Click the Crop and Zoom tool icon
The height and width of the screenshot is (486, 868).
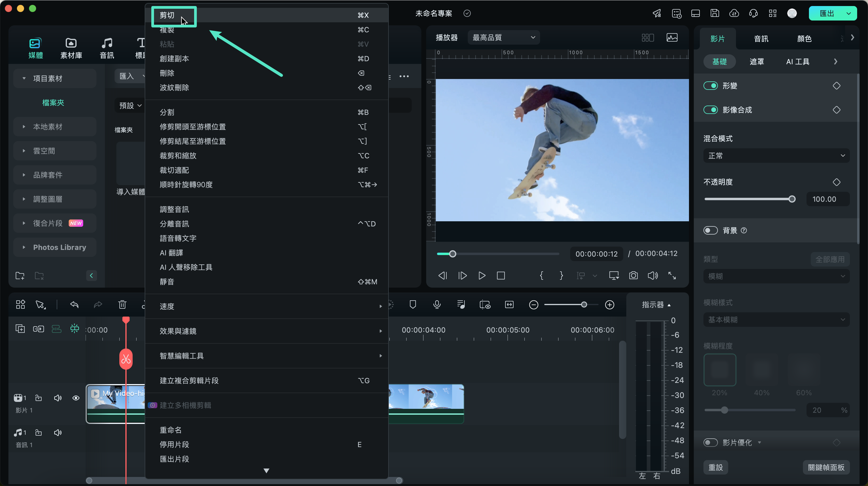pos(177,156)
